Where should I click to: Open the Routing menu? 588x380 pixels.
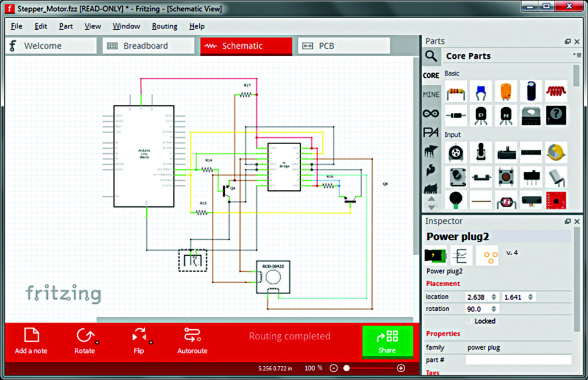tap(164, 26)
